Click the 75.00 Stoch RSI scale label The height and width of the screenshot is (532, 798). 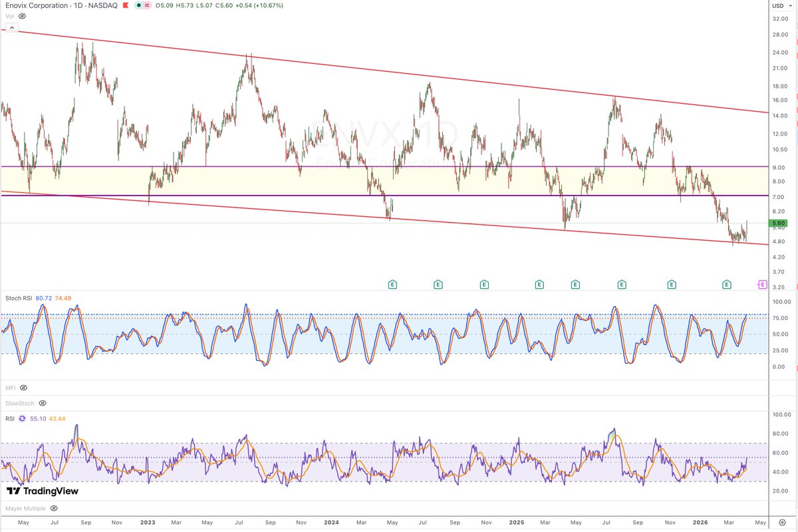[780, 318]
